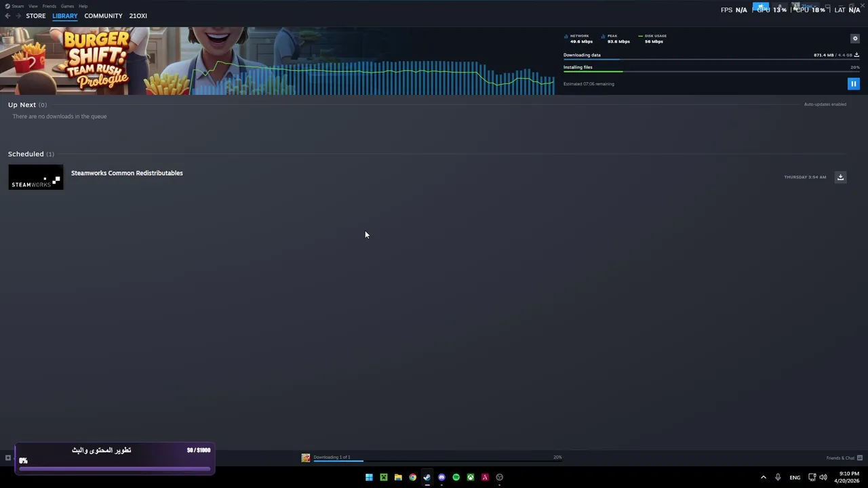Go forward with the navigation arrow
This screenshot has width=868, height=488.
tap(18, 16)
